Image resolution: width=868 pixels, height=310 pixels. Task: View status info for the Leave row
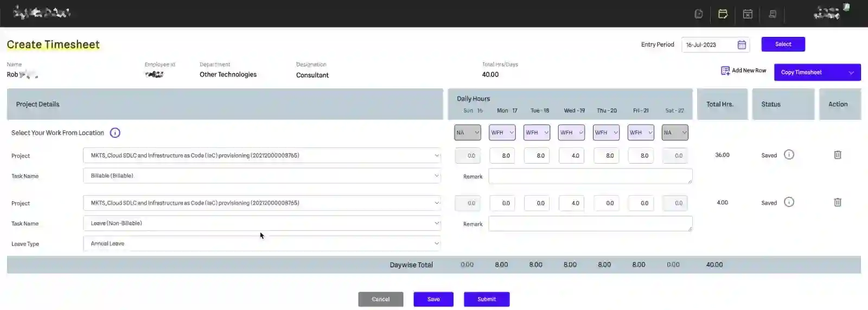pyautogui.click(x=789, y=202)
